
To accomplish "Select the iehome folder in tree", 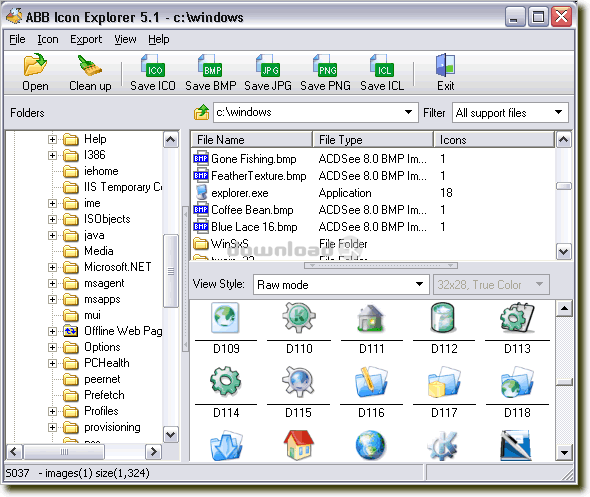I will tap(101, 171).
